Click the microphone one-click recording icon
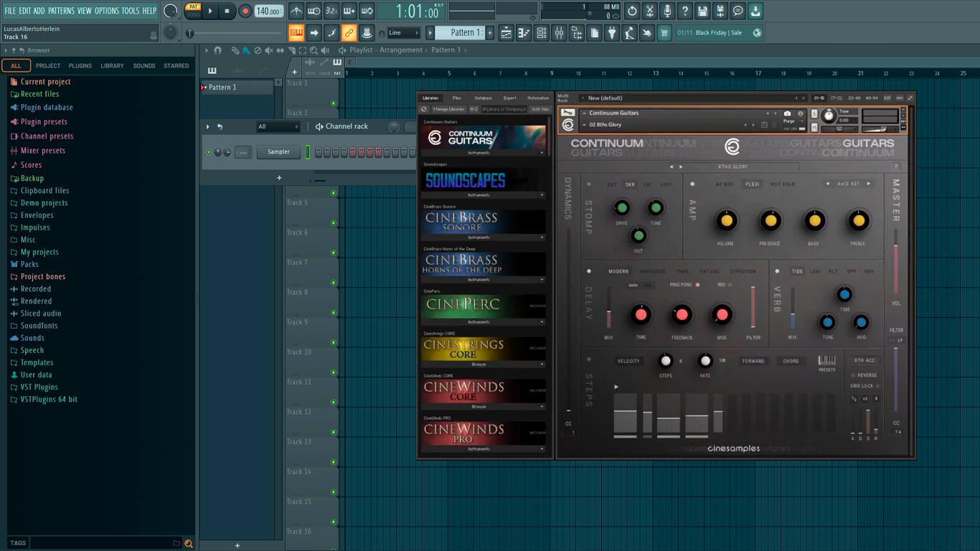This screenshot has width=980, height=551. click(x=667, y=11)
